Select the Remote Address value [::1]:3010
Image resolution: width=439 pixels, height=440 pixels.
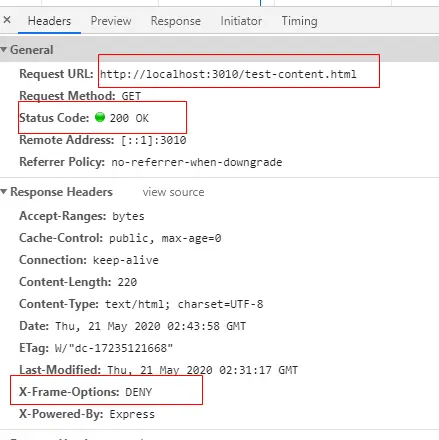point(153,140)
